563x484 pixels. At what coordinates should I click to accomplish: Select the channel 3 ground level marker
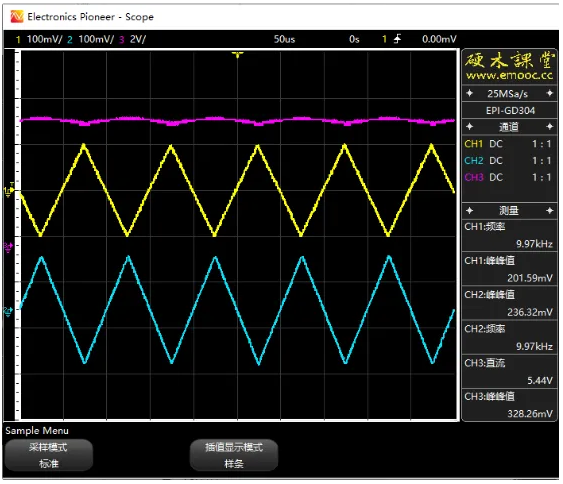click(8, 246)
